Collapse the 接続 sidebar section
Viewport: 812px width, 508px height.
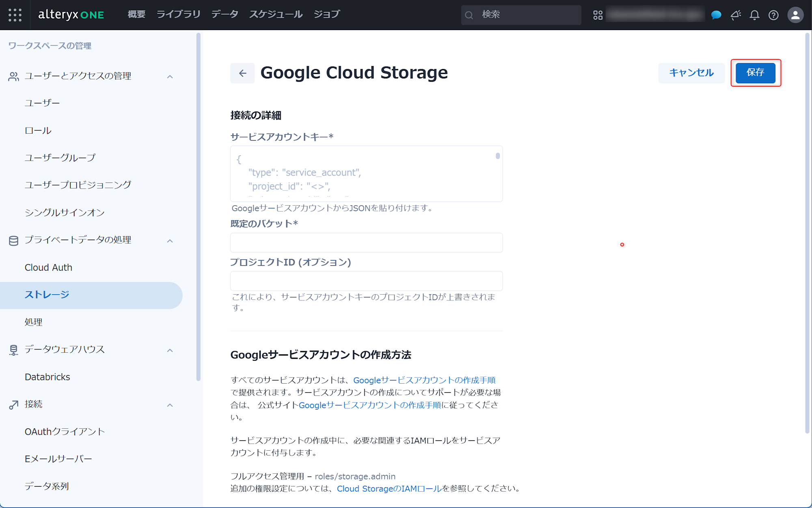click(170, 405)
